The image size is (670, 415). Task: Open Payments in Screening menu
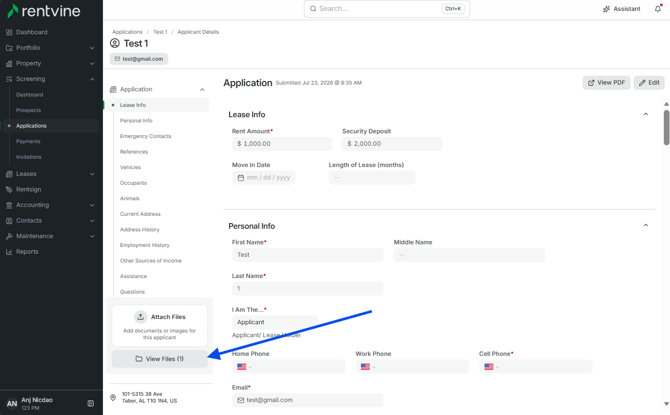tap(28, 141)
